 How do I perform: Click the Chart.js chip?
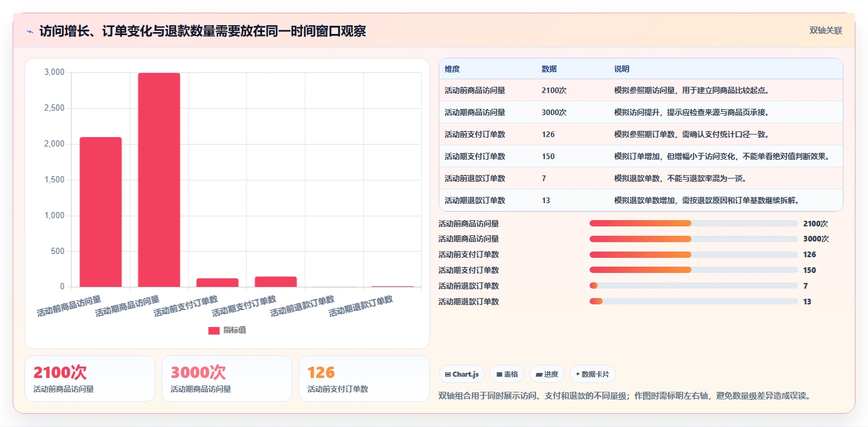click(x=462, y=374)
